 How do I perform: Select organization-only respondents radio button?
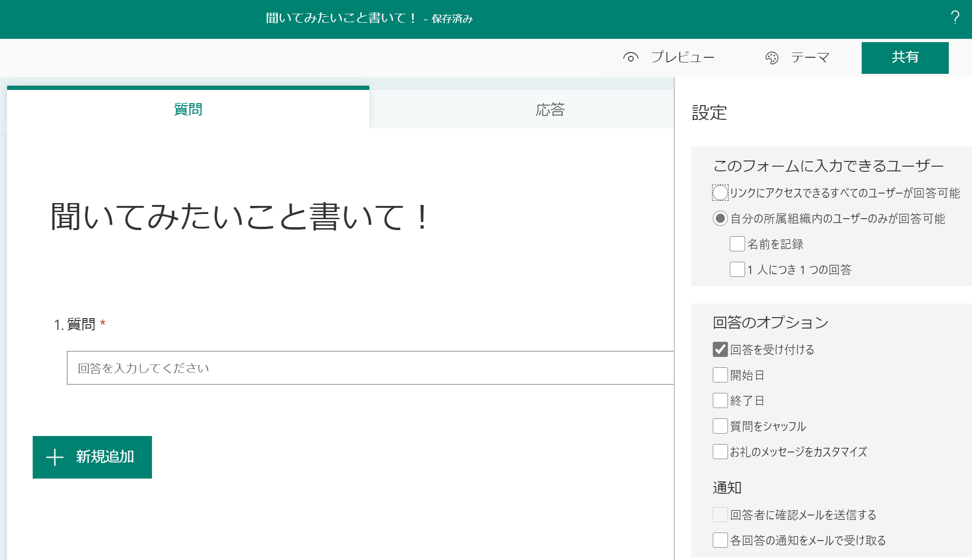pos(720,218)
